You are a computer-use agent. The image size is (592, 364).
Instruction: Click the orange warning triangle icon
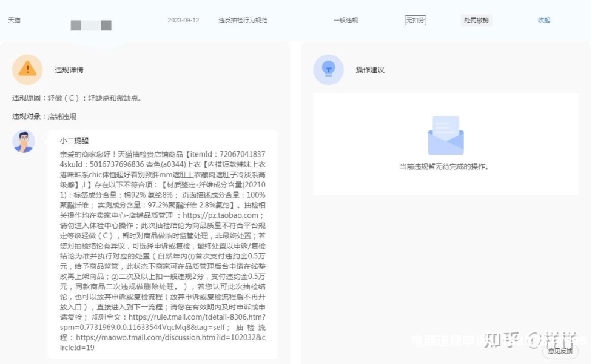coord(27,70)
